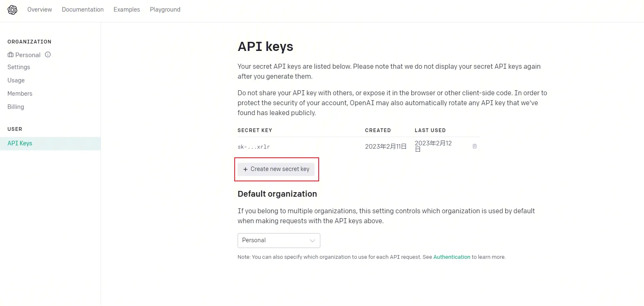Open organization Settings in the sidebar
The width and height of the screenshot is (644, 306).
point(19,67)
